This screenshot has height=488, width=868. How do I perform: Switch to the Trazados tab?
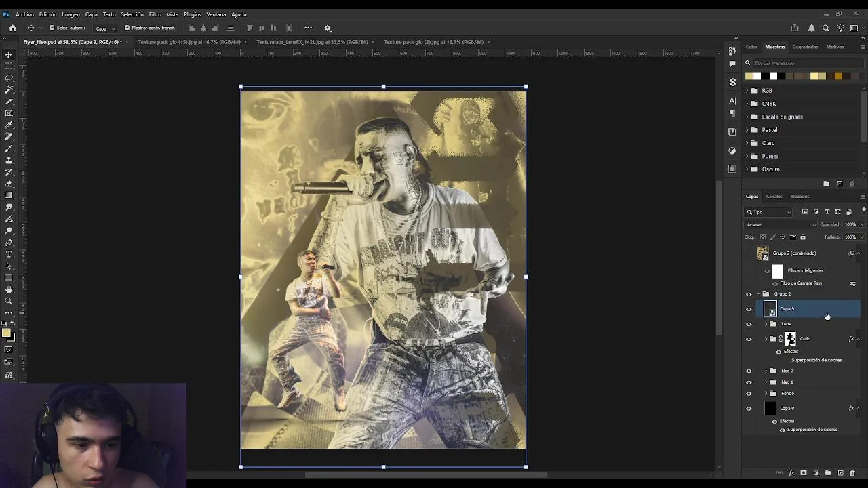[800, 197]
